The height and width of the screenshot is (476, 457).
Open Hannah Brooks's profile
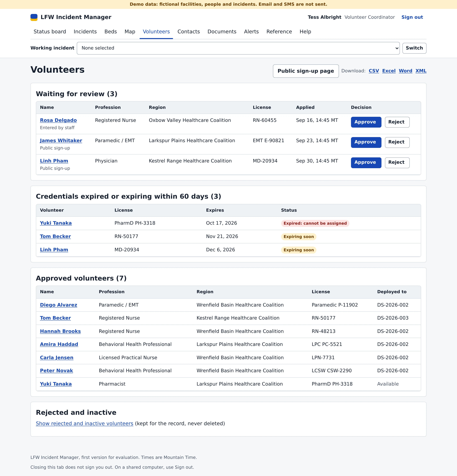coord(60,331)
